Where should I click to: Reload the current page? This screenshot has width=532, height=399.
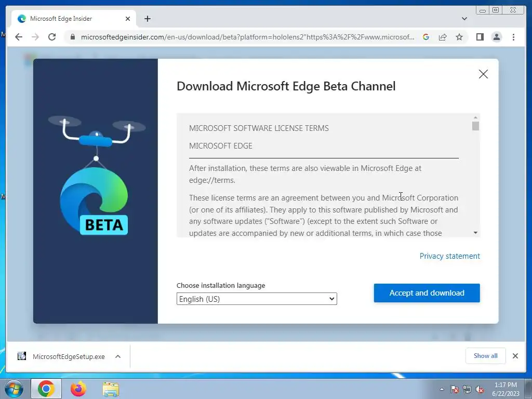coord(52,37)
